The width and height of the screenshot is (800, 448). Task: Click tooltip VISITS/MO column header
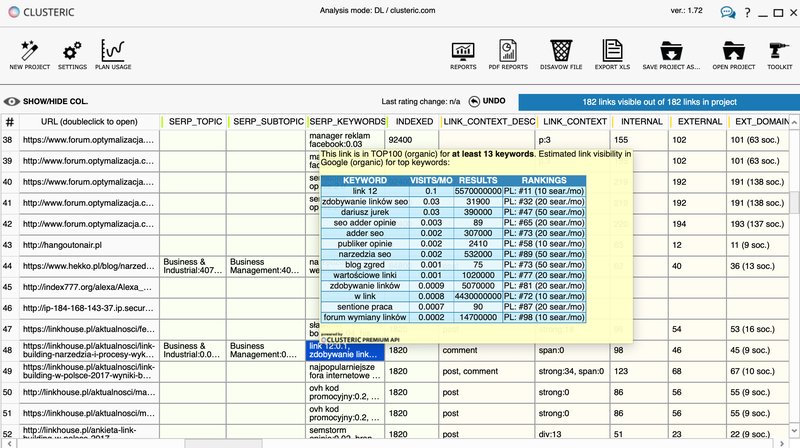pos(431,180)
